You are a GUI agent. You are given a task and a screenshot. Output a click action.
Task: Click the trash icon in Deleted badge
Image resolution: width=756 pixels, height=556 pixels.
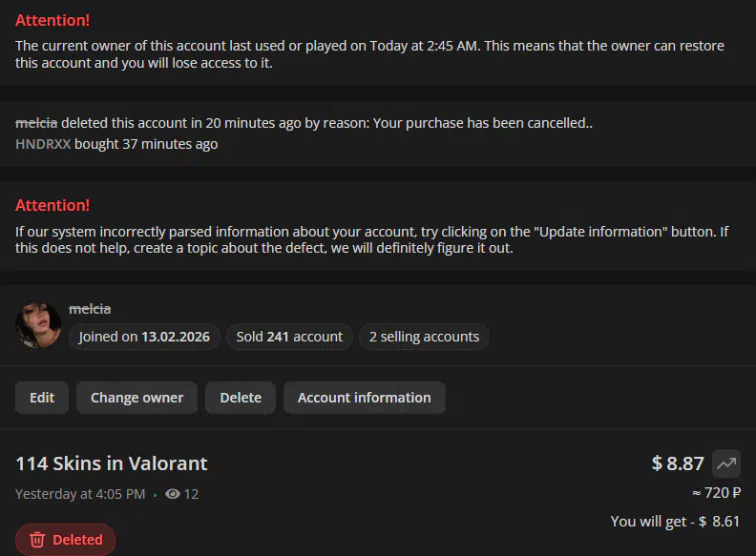[x=37, y=540]
